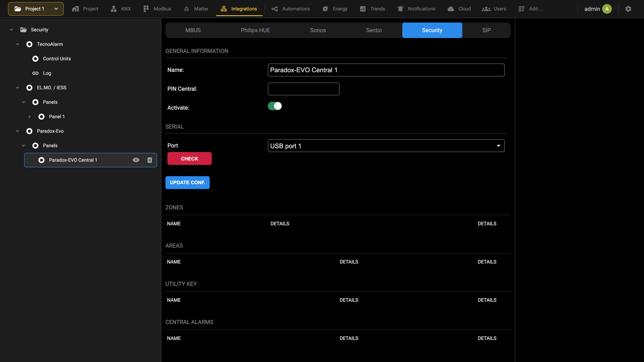Open the Project home icon

75,9
